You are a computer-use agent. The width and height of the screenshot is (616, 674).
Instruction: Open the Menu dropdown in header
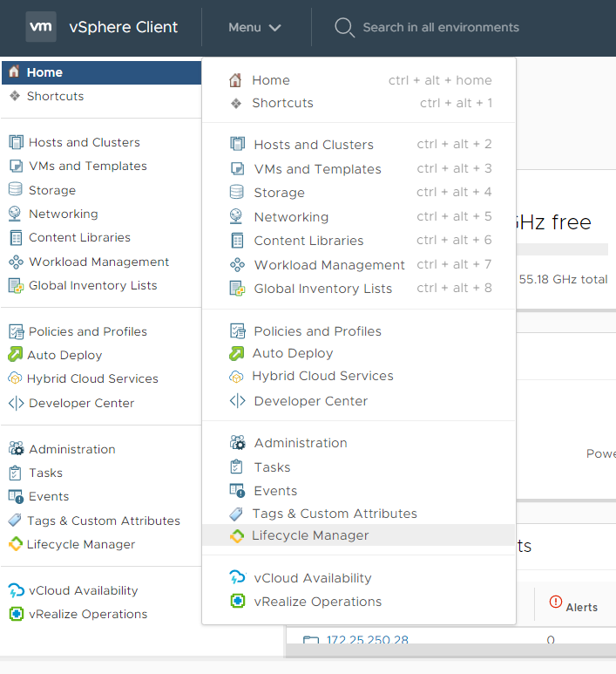[x=254, y=28]
